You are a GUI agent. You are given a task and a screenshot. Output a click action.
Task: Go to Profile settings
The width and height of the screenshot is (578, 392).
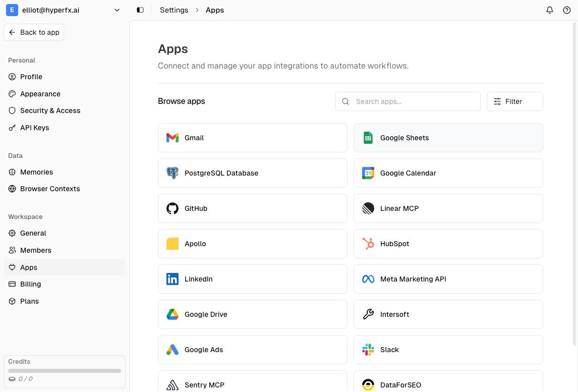coord(65,77)
